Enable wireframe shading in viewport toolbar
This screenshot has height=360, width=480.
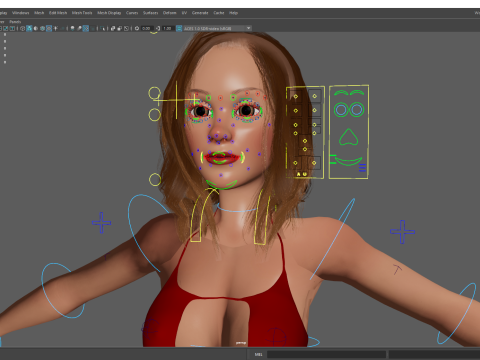[22, 28]
